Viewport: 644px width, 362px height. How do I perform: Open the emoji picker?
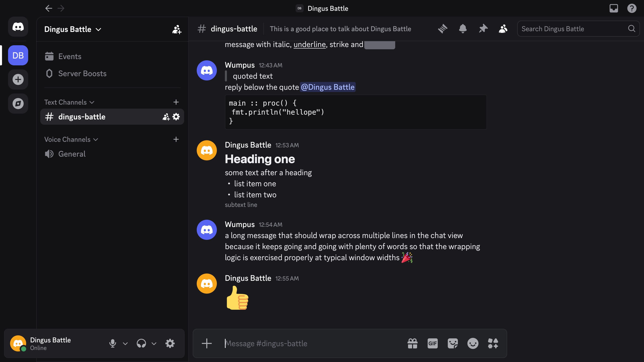point(473,343)
